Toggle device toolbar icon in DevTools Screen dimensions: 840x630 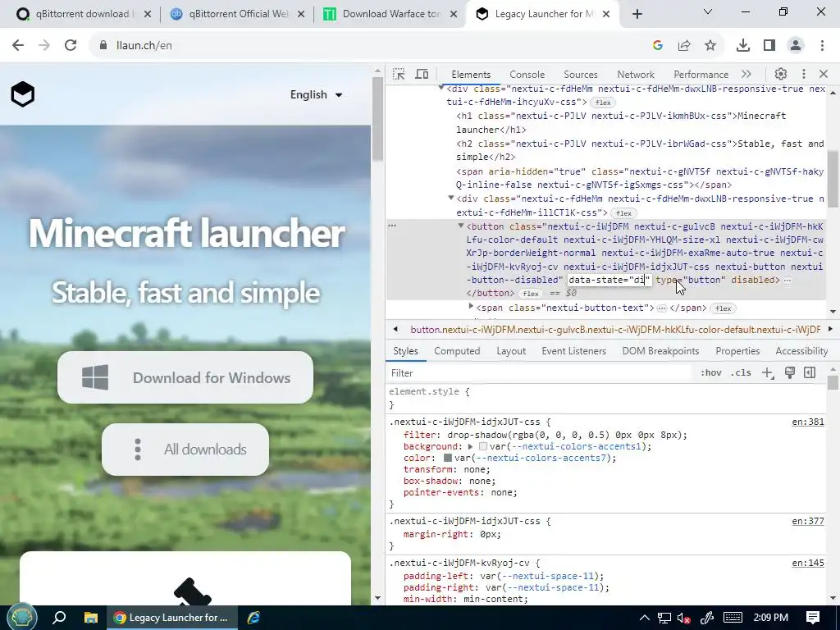click(422, 74)
